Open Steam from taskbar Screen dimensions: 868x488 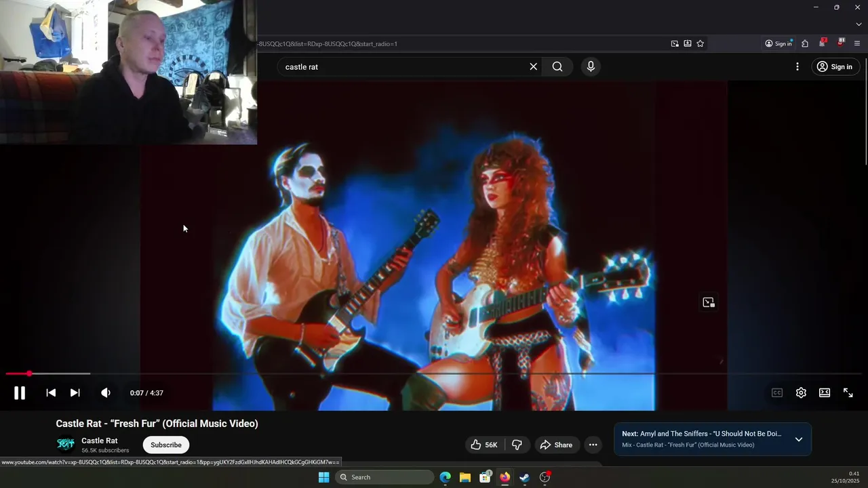point(524,477)
